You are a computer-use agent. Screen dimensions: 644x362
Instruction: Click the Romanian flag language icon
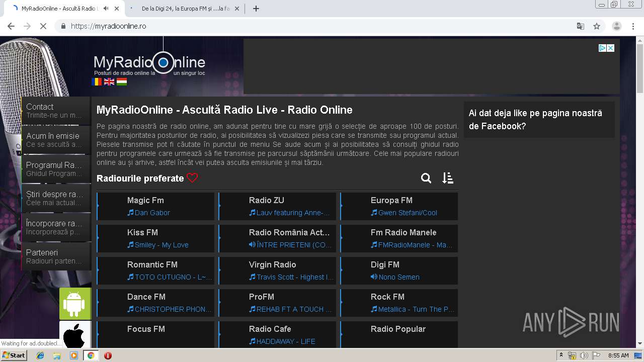pyautogui.click(x=97, y=81)
